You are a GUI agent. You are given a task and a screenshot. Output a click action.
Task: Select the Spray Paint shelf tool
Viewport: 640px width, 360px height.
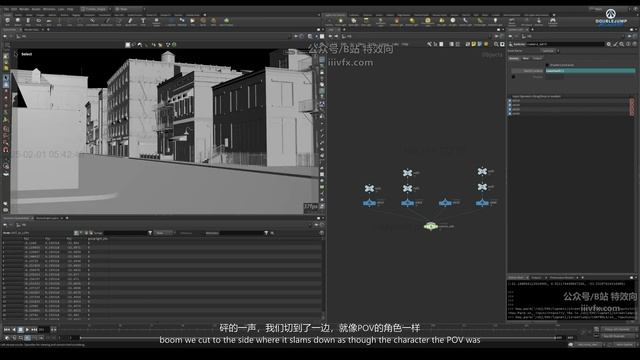pos(131,21)
